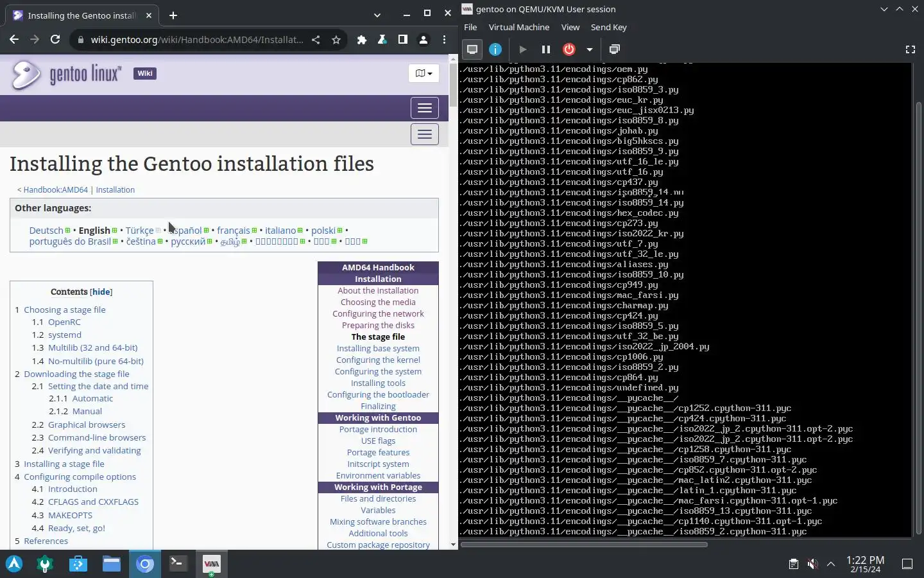Viewport: 924px width, 578px height.
Task: Expand the gray bar hamburger menu
Action: pos(425,134)
